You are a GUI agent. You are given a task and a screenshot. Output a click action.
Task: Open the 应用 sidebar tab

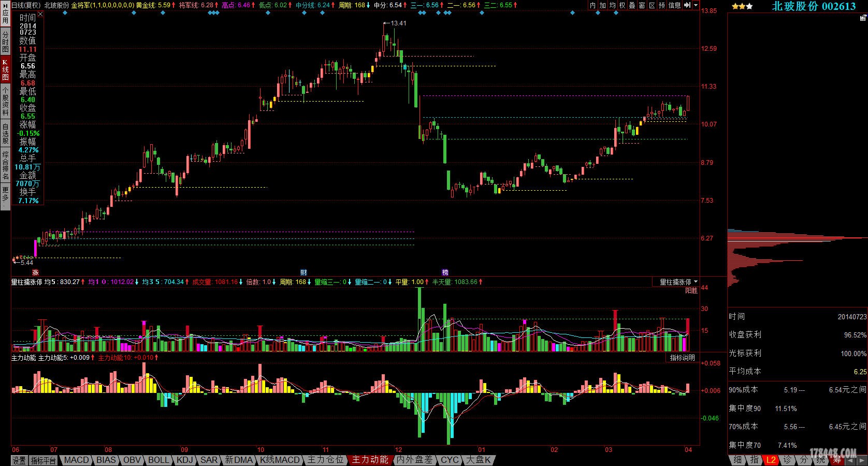[5, 15]
